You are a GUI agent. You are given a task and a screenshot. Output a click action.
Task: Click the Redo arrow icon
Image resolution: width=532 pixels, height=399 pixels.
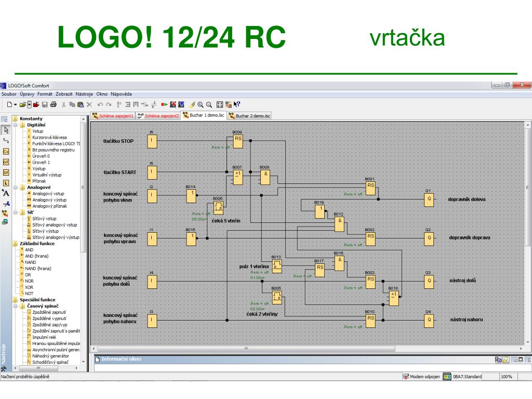109,104
